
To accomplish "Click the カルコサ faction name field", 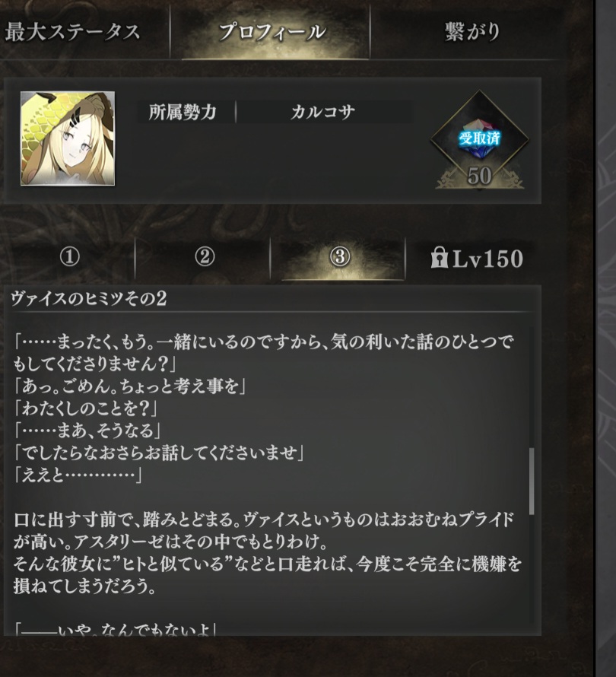I will [x=323, y=113].
